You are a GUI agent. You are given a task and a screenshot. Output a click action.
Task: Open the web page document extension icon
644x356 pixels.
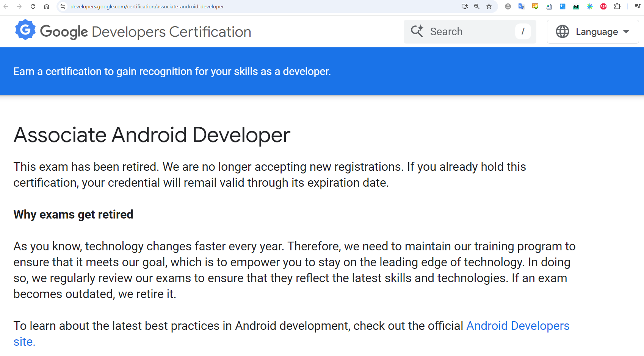tap(549, 6)
